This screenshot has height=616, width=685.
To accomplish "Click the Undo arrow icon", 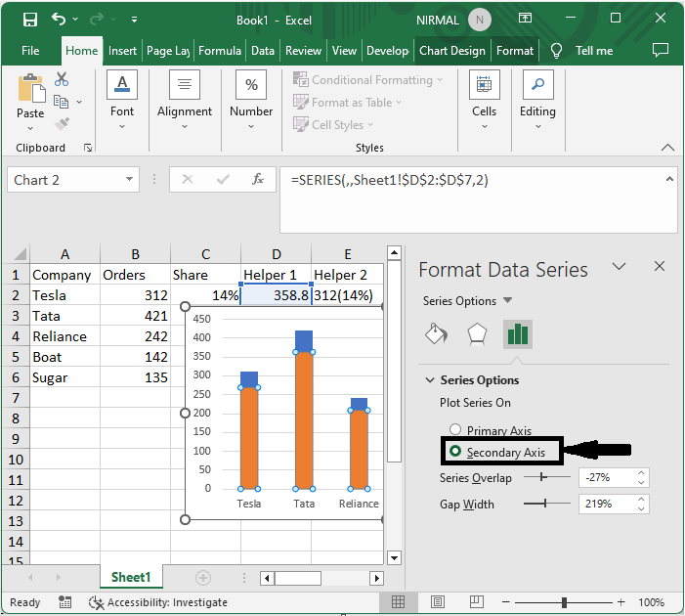I will pyautogui.click(x=60, y=19).
